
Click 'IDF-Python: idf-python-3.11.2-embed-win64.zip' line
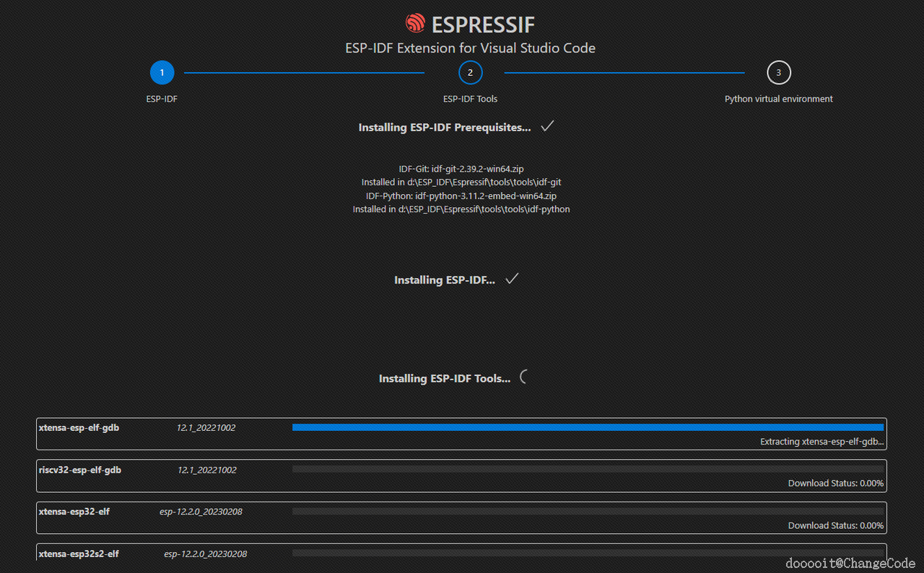(461, 196)
